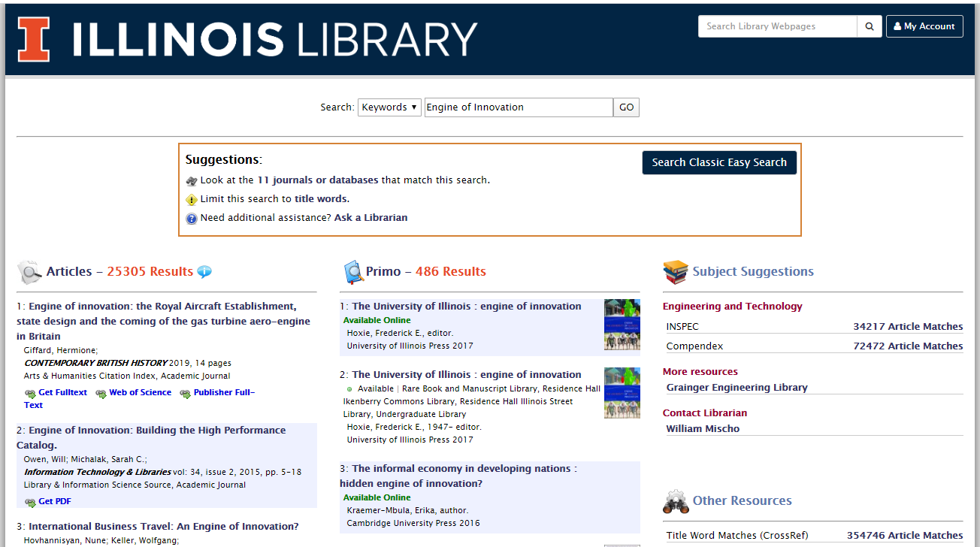Open My Account menu
The image size is (980, 547).
[924, 26]
